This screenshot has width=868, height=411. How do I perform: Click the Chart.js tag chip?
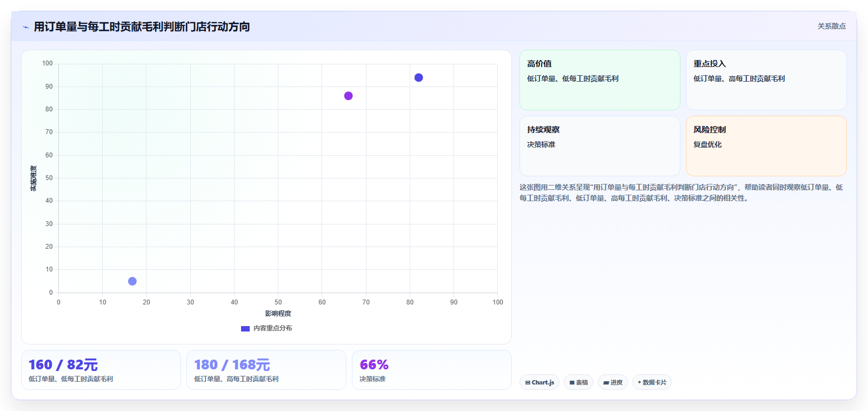(x=539, y=382)
